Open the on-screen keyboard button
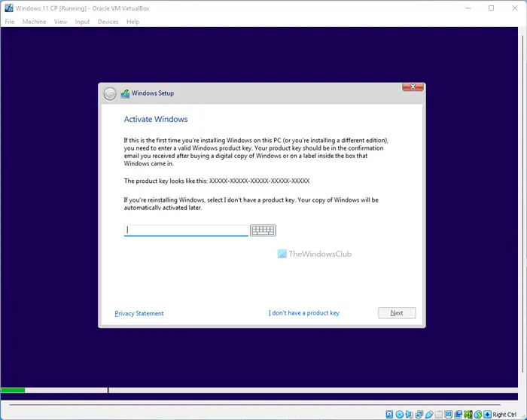 coord(263,230)
